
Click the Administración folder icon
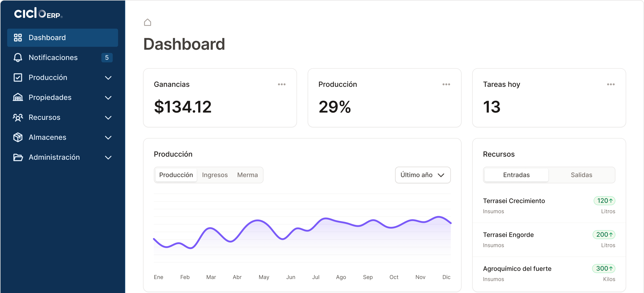pos(18,157)
